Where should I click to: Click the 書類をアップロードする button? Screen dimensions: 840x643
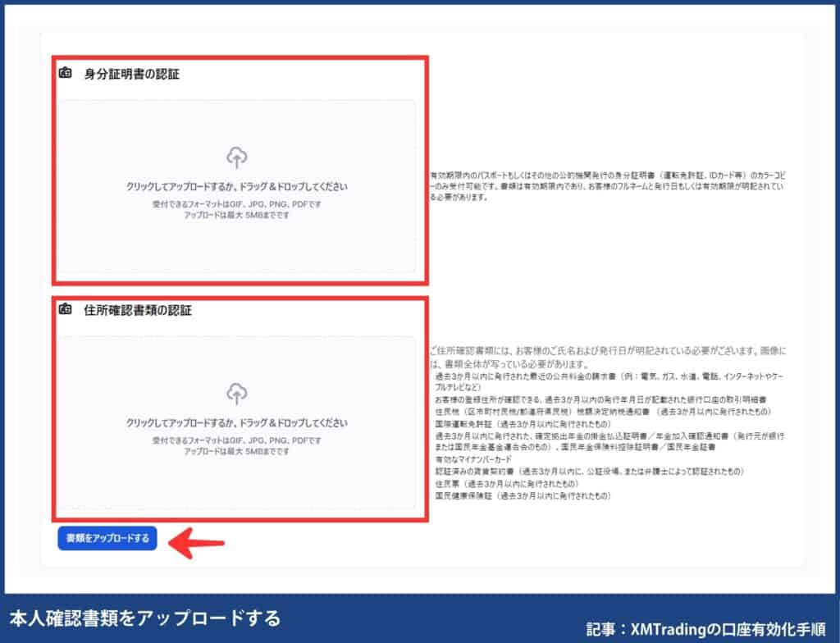point(107,538)
